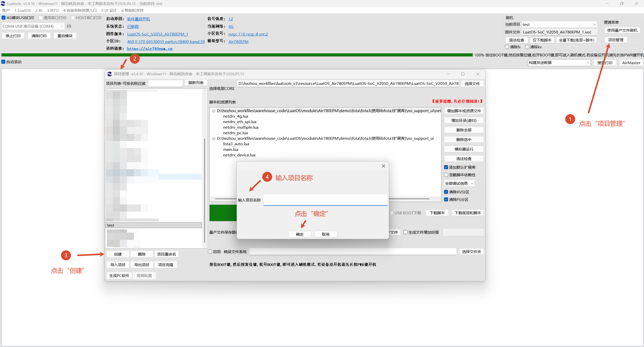Click 取消 in the name dialog

pos(326,234)
